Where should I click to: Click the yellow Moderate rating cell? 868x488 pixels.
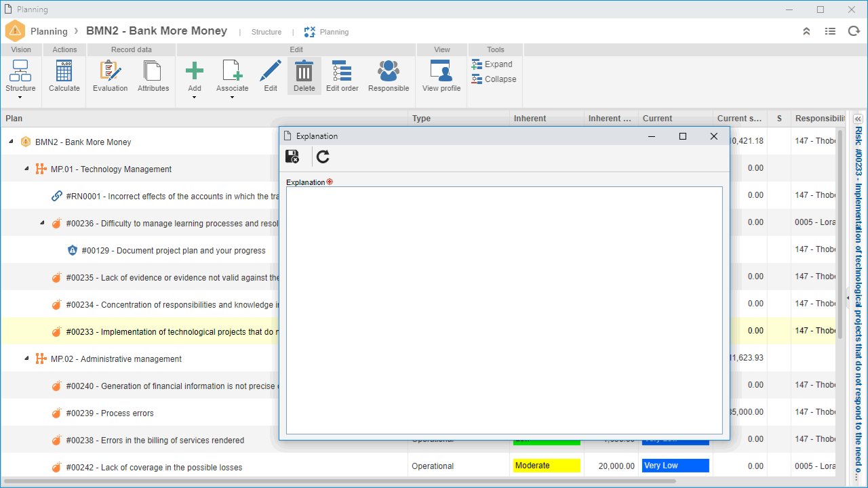coord(547,466)
